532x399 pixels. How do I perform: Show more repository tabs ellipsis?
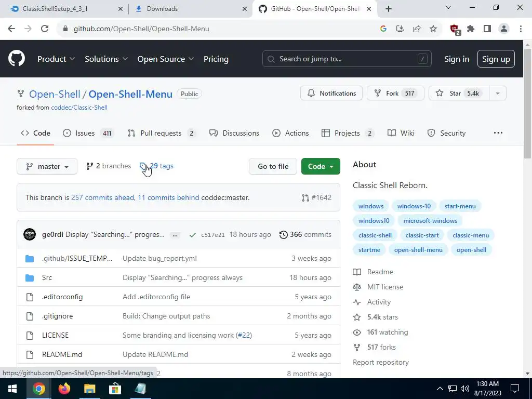[x=498, y=133]
